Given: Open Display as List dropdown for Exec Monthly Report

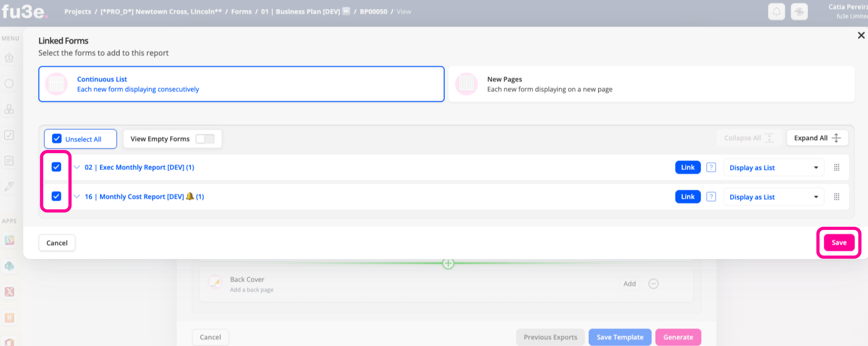Looking at the screenshot, I should (x=774, y=168).
